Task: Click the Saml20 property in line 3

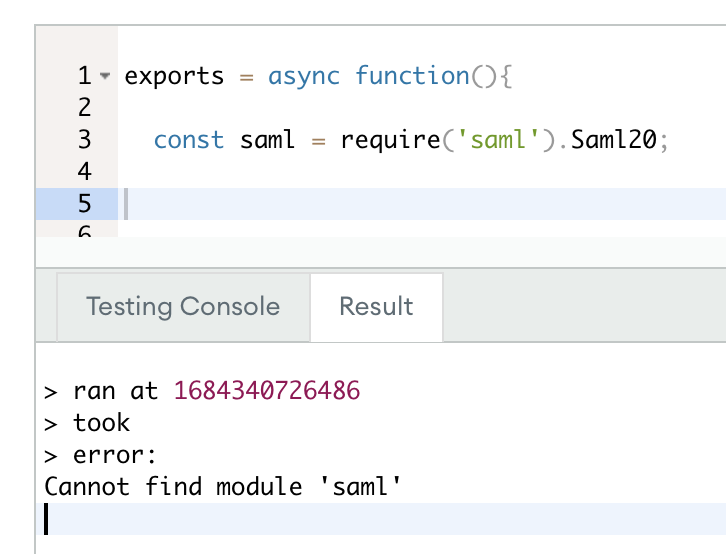Action: coord(614,140)
